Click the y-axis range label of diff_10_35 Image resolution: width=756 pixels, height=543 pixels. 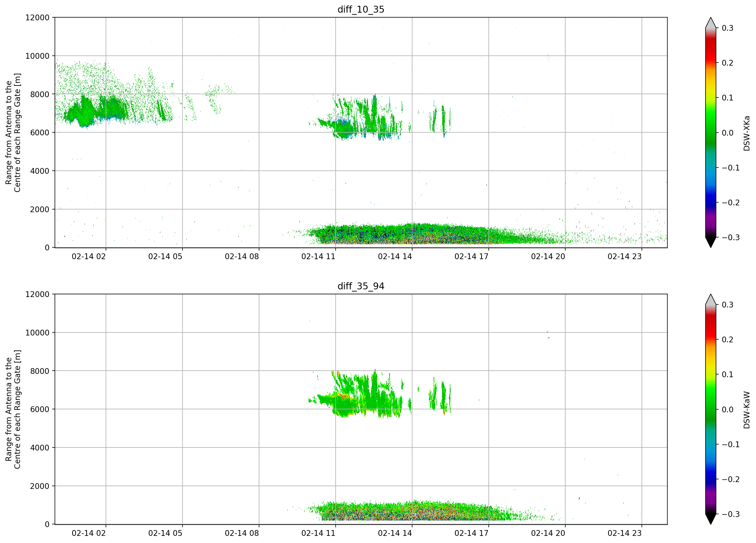click(x=13, y=132)
